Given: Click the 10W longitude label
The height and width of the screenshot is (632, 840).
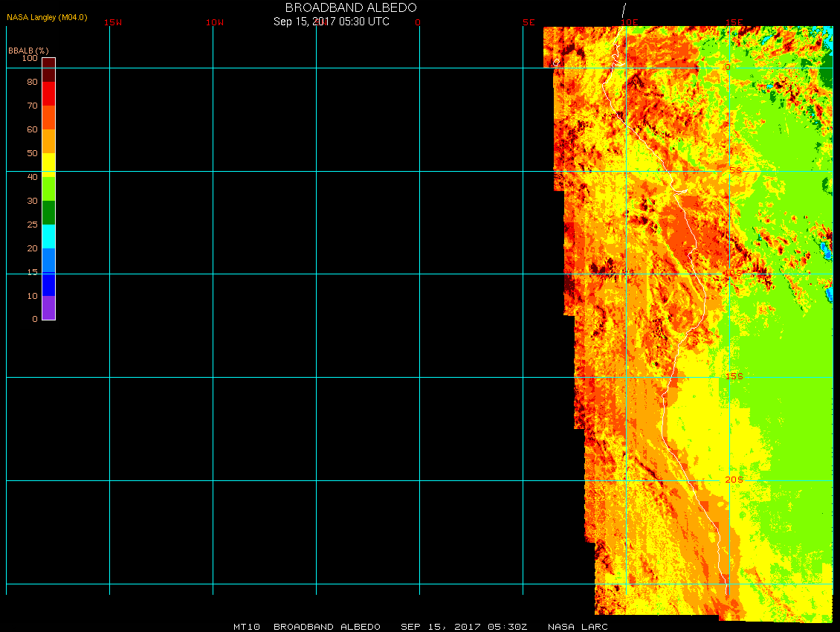Looking at the screenshot, I should [x=214, y=22].
